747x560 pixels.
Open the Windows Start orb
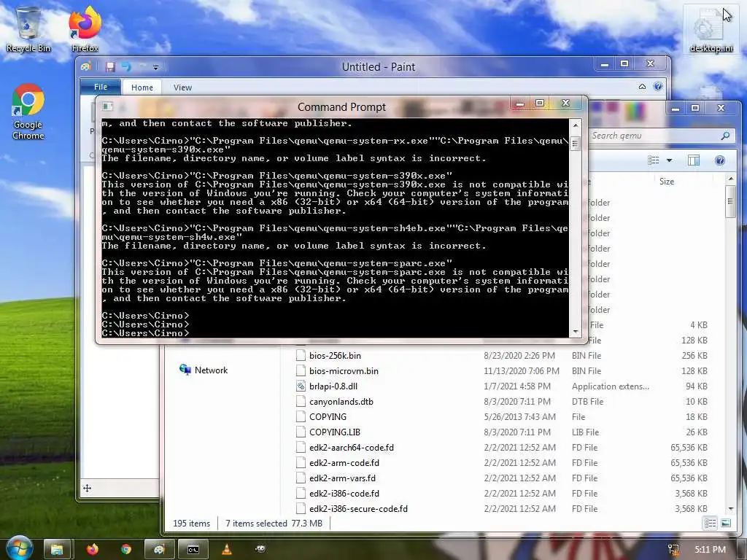(x=19, y=547)
